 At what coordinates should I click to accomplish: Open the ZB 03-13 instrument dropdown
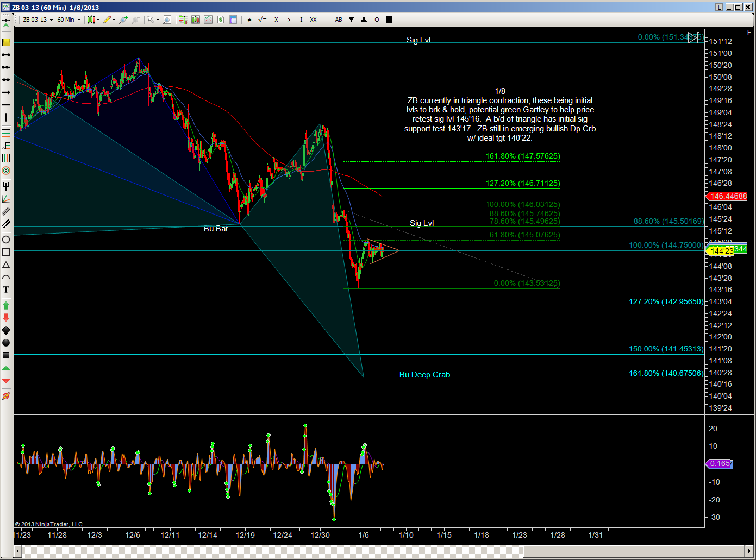point(38,20)
